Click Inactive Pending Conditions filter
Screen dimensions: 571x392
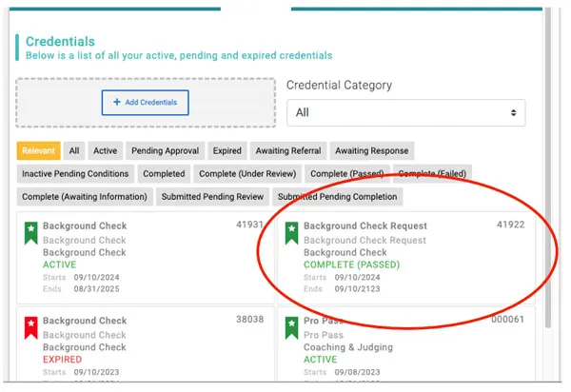75,174
